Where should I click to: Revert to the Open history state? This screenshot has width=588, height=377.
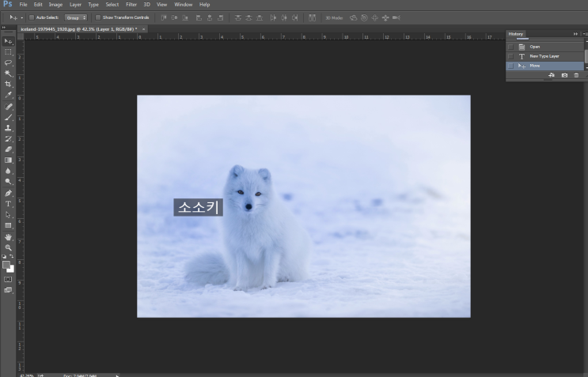535,47
